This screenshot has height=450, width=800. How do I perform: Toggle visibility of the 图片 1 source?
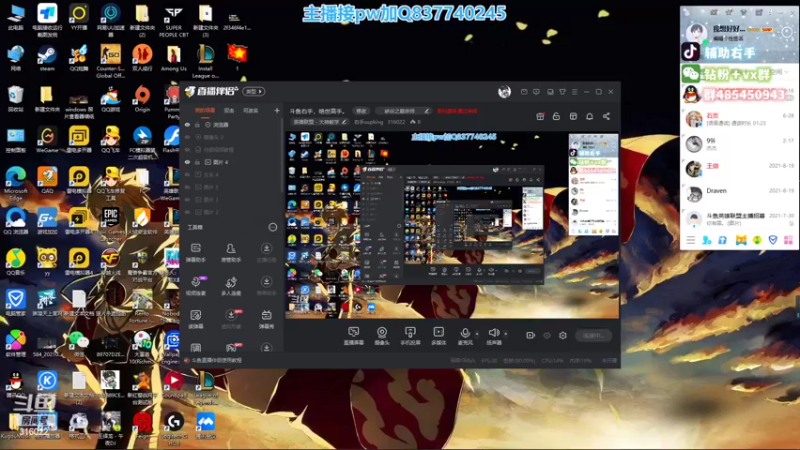(187, 199)
